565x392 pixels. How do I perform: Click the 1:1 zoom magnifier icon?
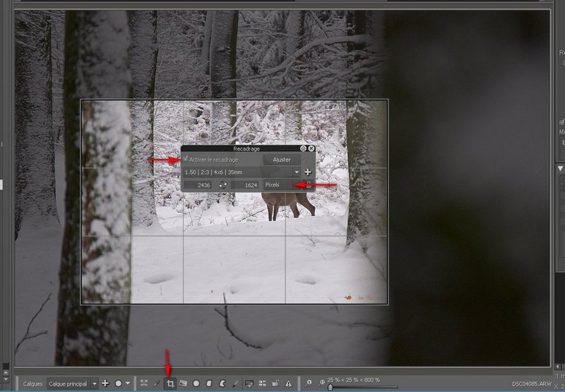tap(309, 384)
